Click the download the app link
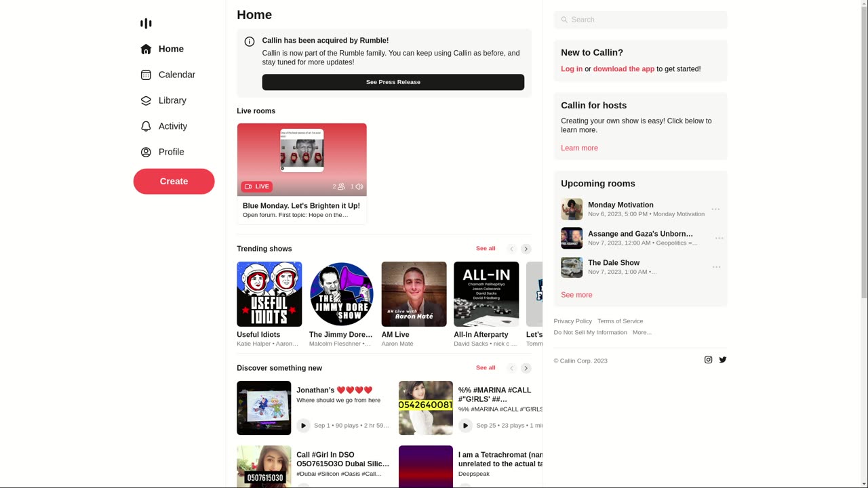Viewport: 868px width, 488px height. [x=624, y=69]
